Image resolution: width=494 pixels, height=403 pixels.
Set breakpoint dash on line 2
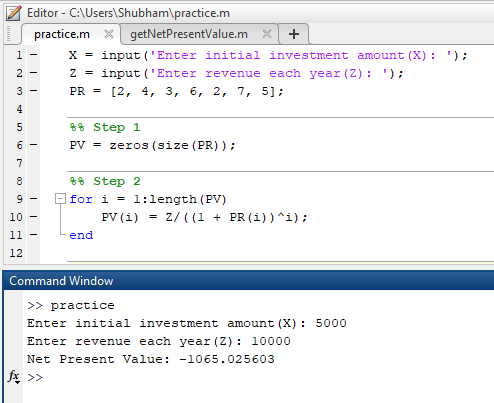click(x=34, y=73)
